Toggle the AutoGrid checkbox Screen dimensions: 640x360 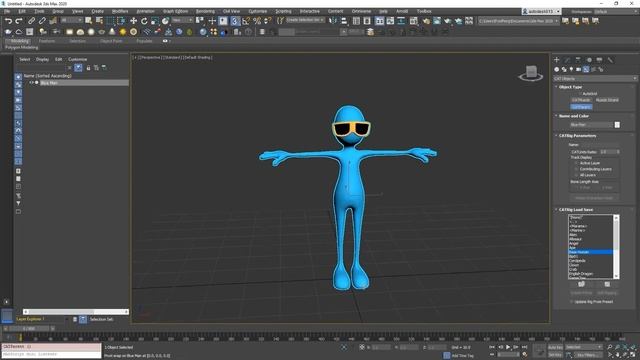(579, 93)
